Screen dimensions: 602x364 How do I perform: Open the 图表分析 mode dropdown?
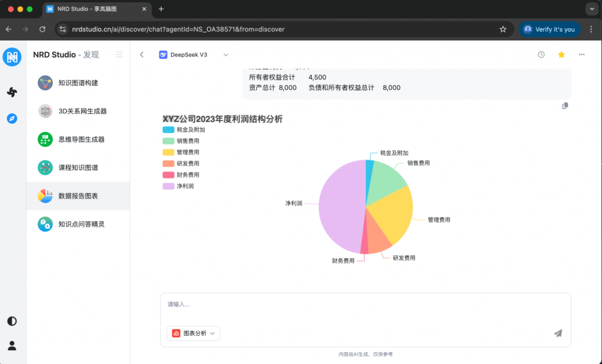(x=193, y=333)
